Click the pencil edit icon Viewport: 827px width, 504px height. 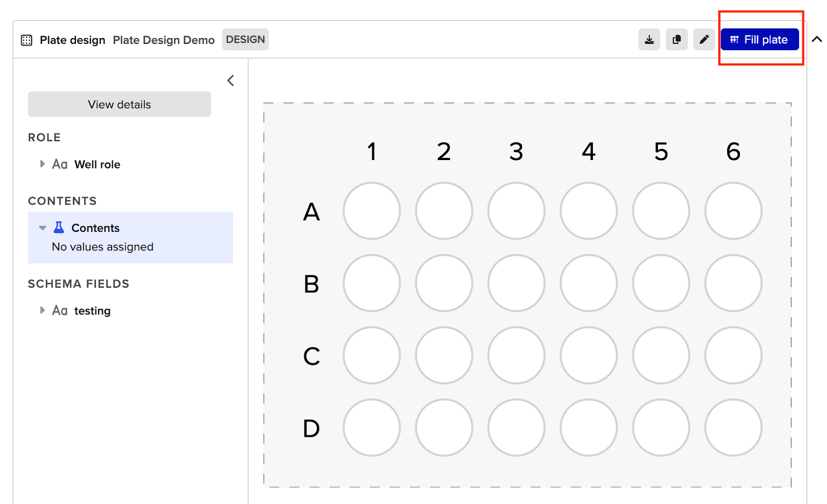tap(704, 40)
